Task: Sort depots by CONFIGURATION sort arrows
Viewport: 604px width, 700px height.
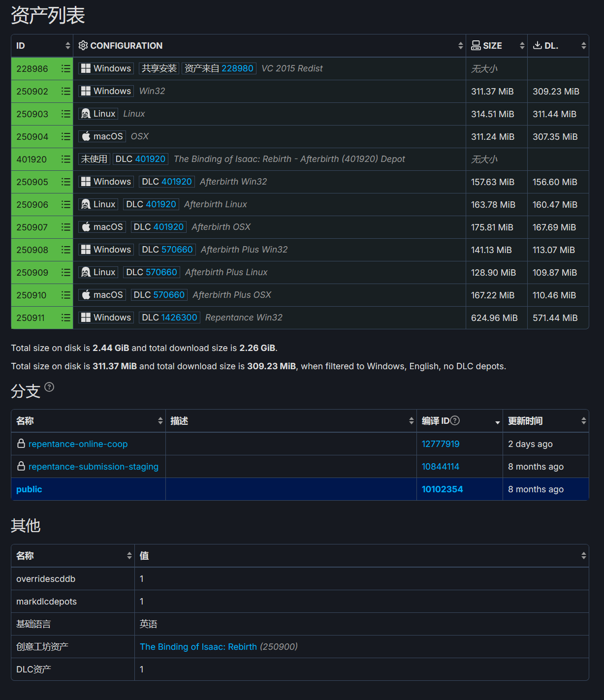Action: 461,46
